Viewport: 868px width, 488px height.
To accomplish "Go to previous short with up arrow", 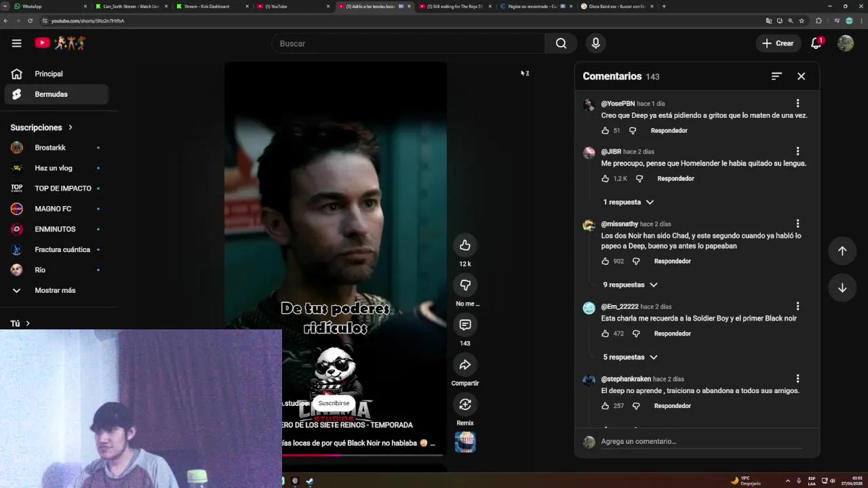I will (842, 251).
